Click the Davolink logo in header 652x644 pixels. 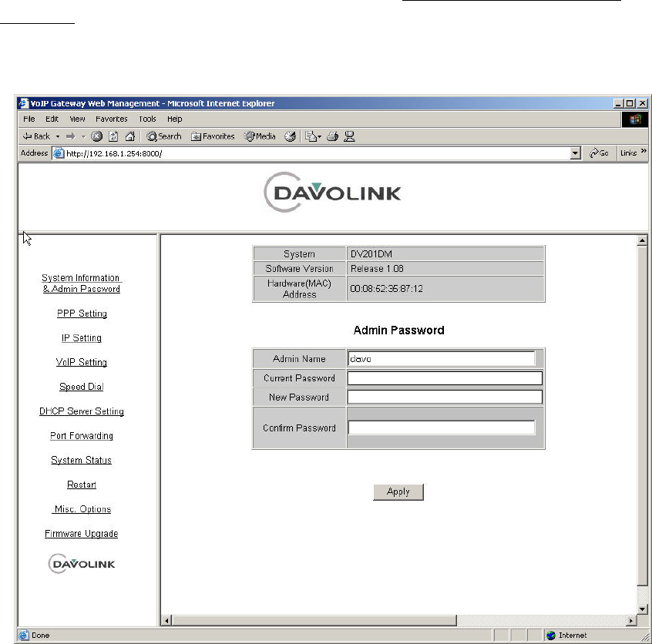coord(332,192)
